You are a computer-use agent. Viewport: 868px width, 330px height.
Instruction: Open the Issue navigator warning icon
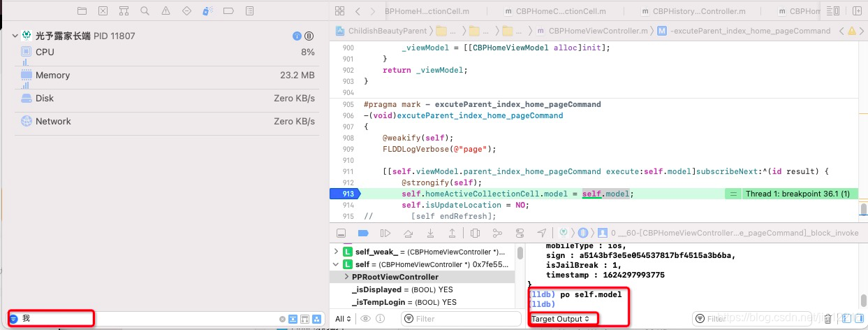[x=165, y=11]
